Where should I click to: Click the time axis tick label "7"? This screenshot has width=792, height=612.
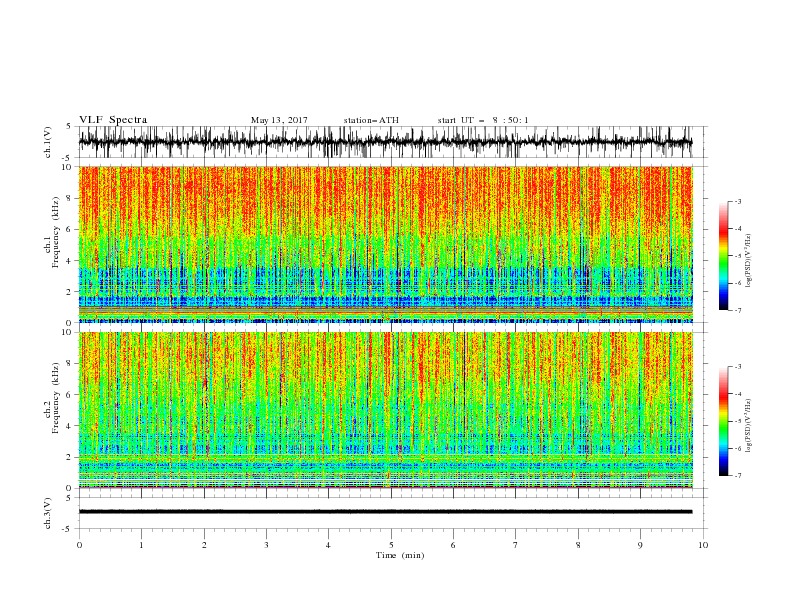[516, 545]
